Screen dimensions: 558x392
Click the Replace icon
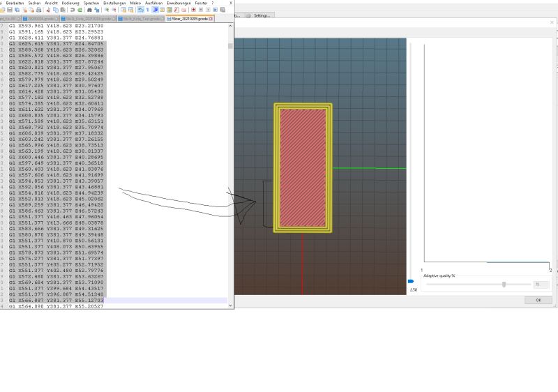(x=97, y=10)
